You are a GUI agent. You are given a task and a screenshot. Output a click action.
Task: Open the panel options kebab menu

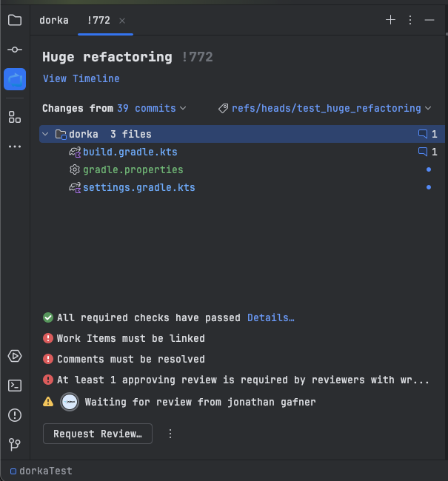[x=410, y=20]
